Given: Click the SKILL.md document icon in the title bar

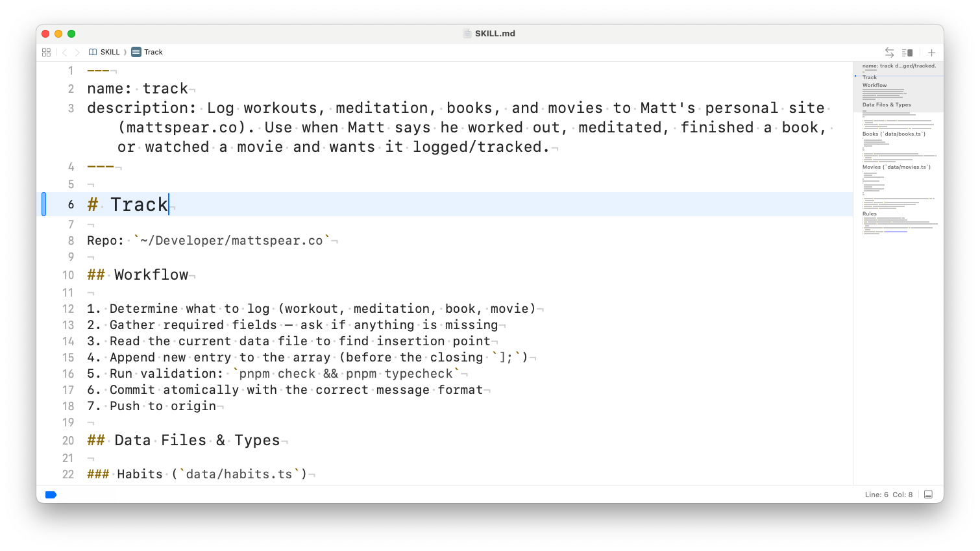Looking at the screenshot, I should coord(467,33).
